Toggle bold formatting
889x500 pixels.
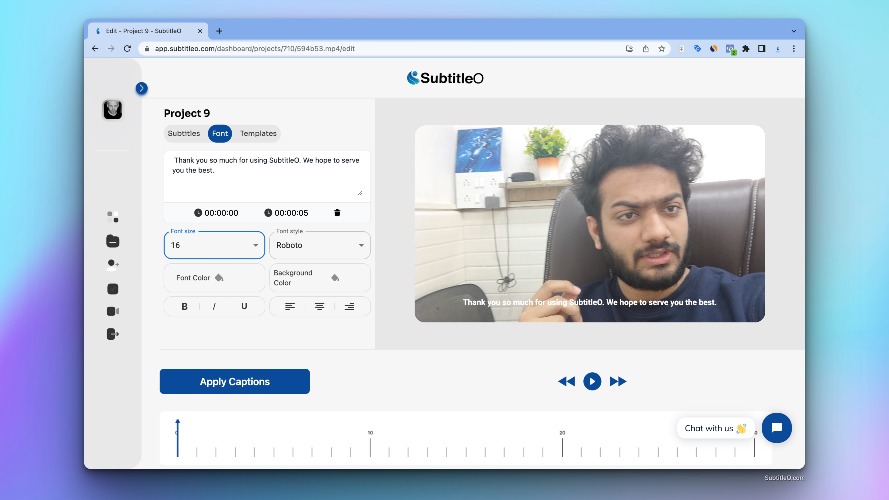tap(184, 306)
